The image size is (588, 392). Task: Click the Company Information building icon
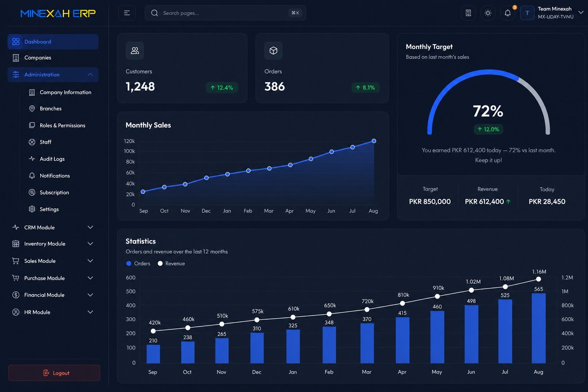pos(32,92)
